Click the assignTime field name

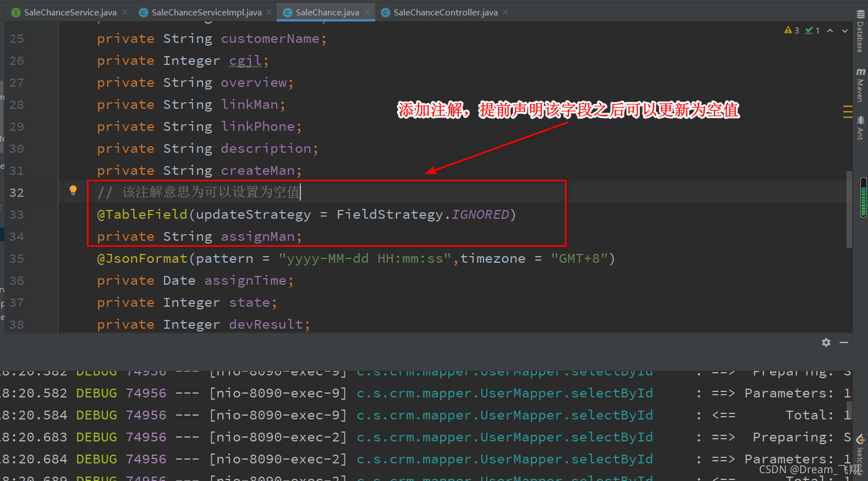pos(245,281)
